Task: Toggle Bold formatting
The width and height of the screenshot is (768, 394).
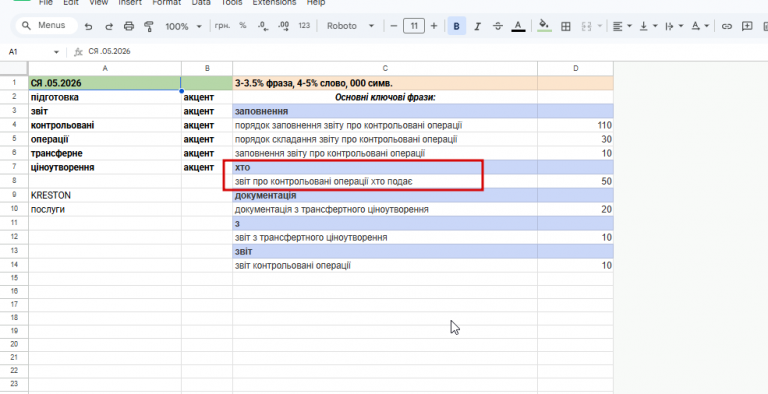Action: coord(456,26)
